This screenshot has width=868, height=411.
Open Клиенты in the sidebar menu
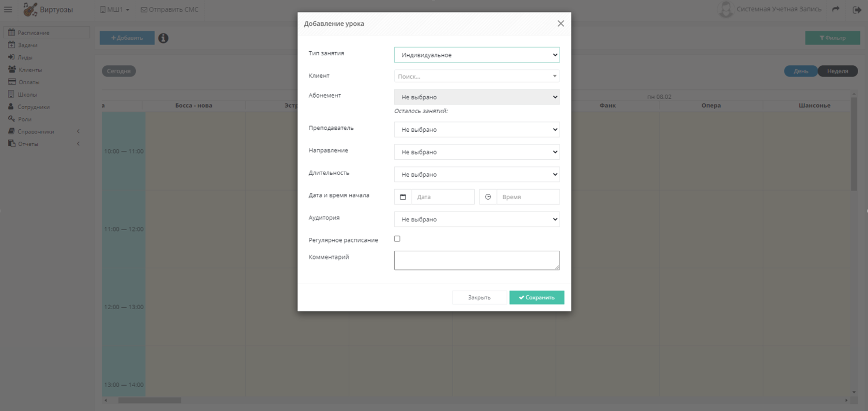coord(30,70)
